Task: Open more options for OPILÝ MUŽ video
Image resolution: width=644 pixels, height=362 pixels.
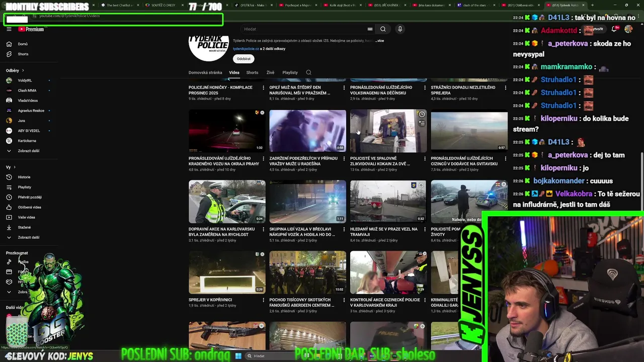Action: coord(344,87)
